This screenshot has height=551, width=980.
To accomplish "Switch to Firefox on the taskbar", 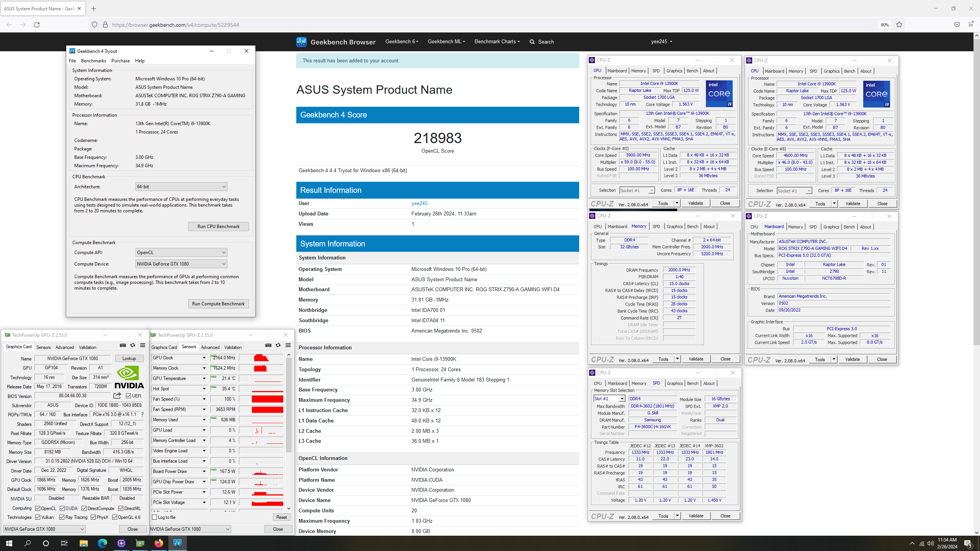I will click(159, 543).
